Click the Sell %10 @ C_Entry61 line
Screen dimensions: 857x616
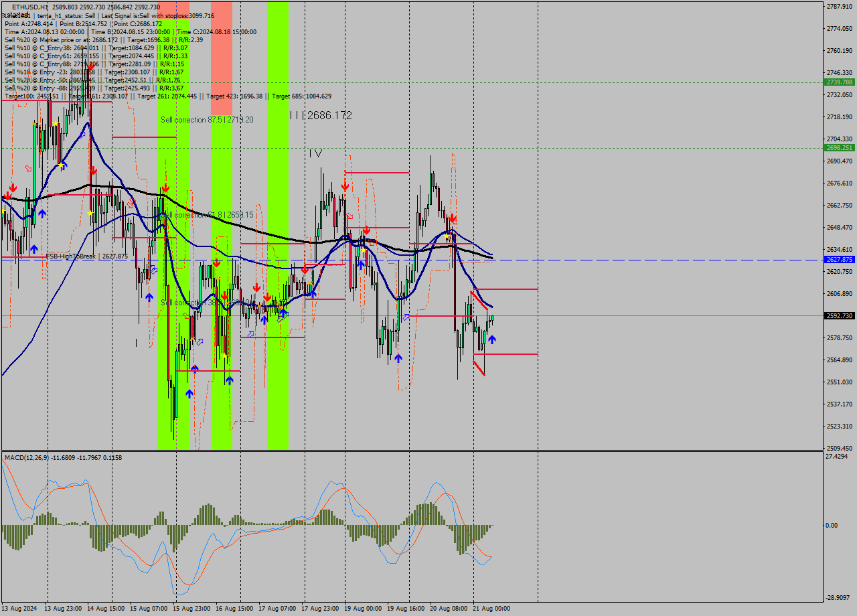(96, 56)
